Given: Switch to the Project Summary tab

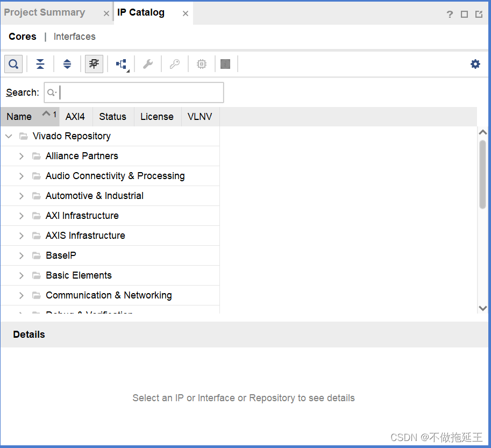Looking at the screenshot, I should (45, 12).
